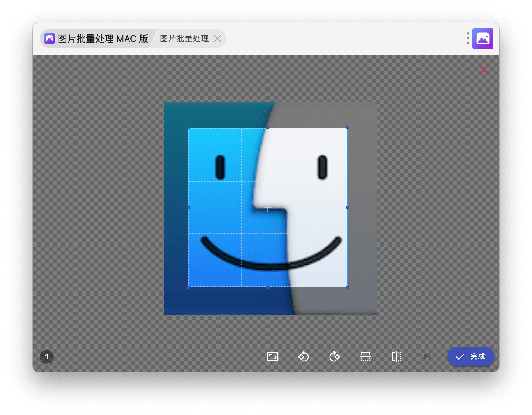Viewport: 532px width, 415px height.
Task: Rotate image clockwise
Action: coord(334,356)
